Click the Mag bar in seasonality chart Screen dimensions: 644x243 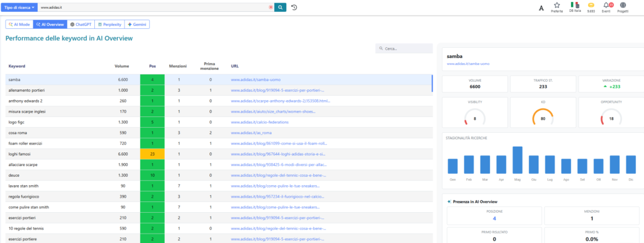[x=518, y=160]
